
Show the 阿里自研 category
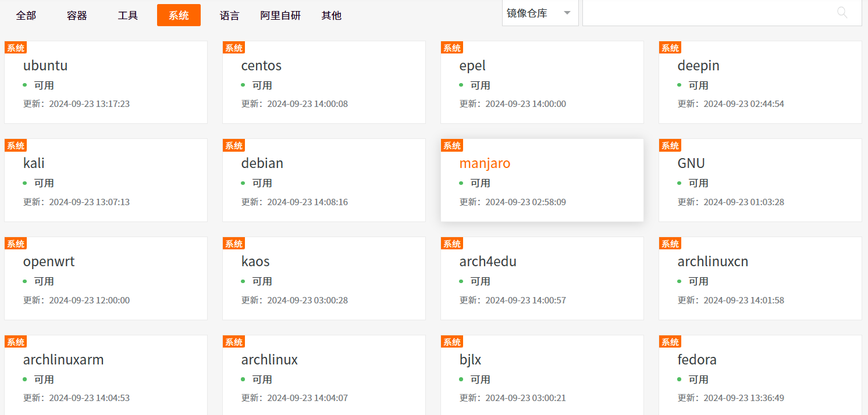[280, 16]
